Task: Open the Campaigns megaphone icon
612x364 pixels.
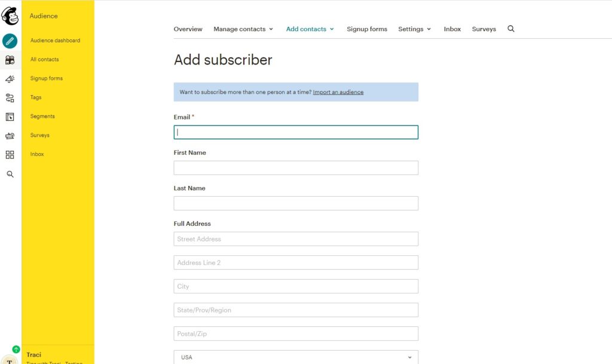Action: pos(10,78)
